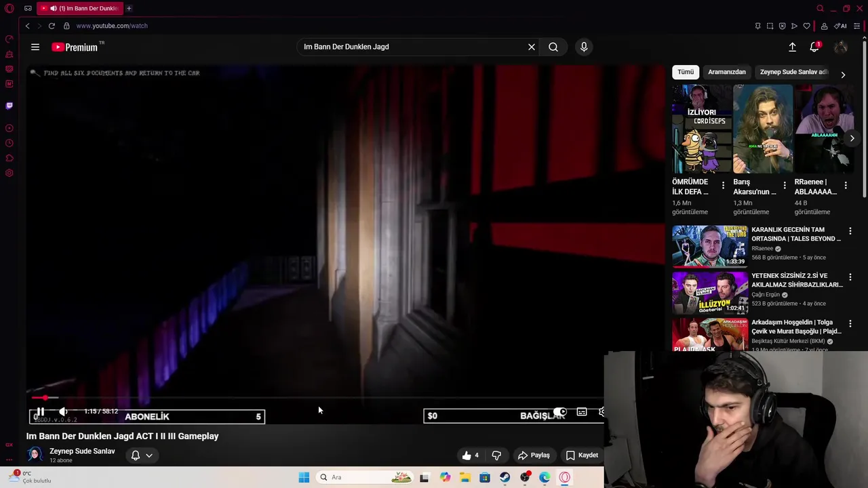Open ÖMRÜMDE İLK DEFA short
868x488 pixels.
pyautogui.click(x=702, y=129)
